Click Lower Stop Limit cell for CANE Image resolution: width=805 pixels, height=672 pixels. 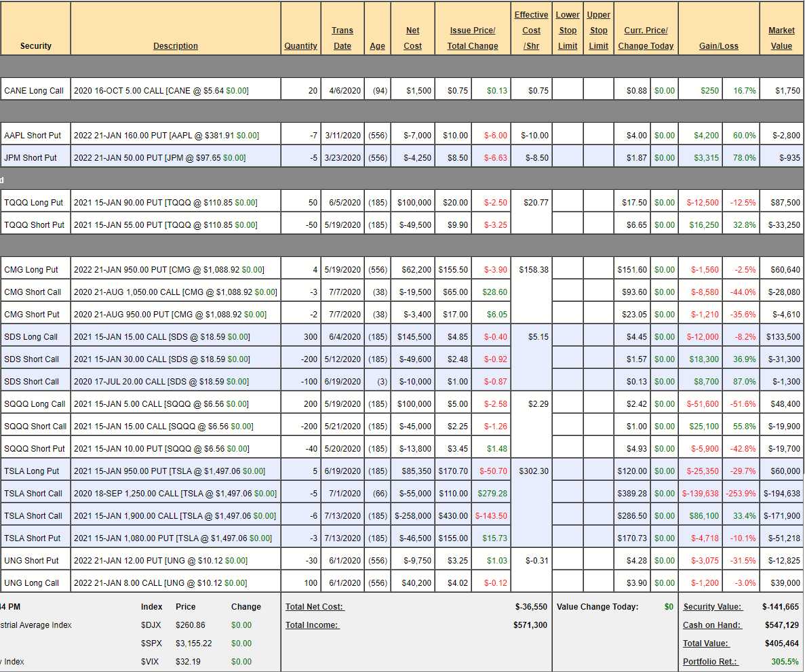(568, 91)
